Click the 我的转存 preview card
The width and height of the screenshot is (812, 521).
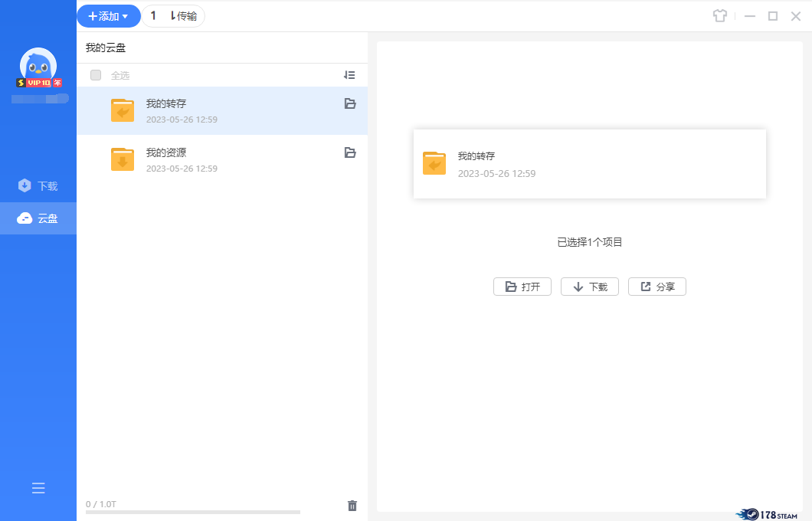(589, 164)
